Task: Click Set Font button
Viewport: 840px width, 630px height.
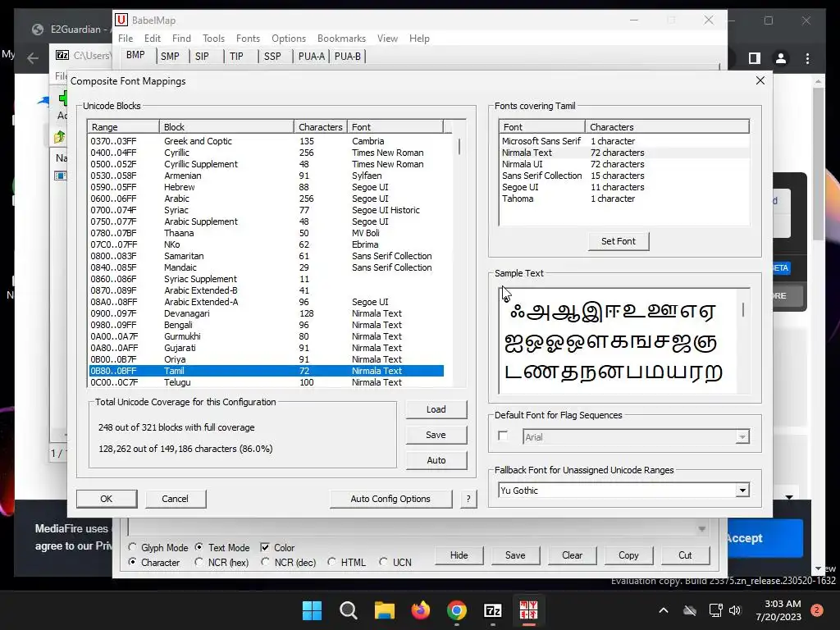Action: pyautogui.click(x=619, y=241)
